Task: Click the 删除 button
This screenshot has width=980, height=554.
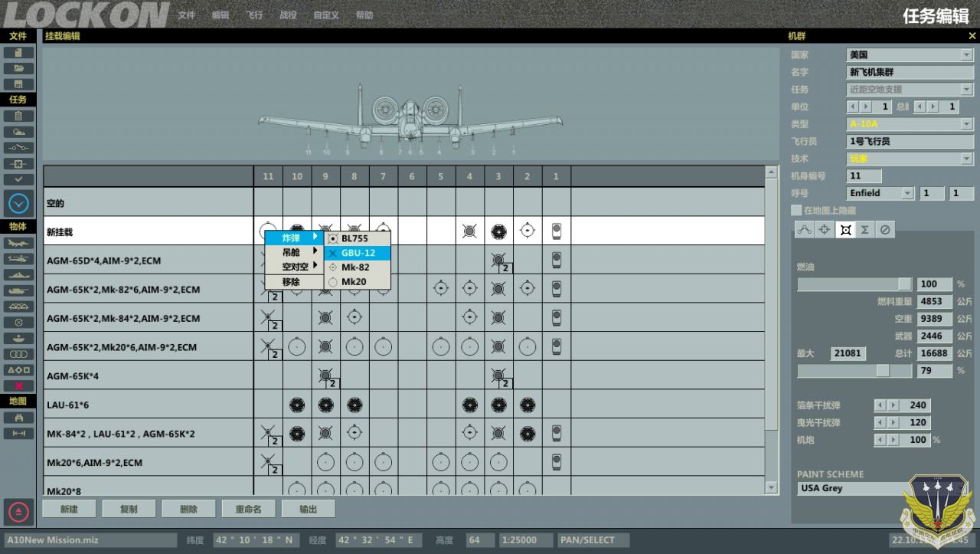Action: [188, 509]
